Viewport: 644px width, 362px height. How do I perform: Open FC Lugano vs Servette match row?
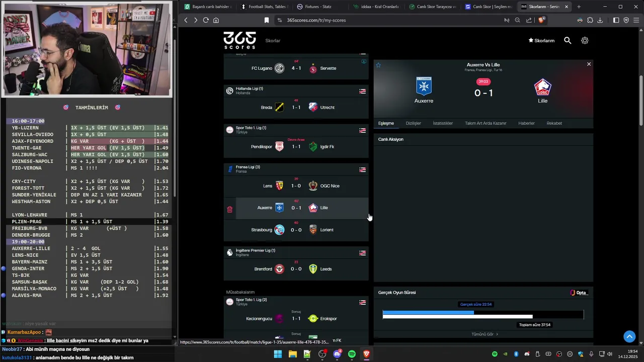296,68
